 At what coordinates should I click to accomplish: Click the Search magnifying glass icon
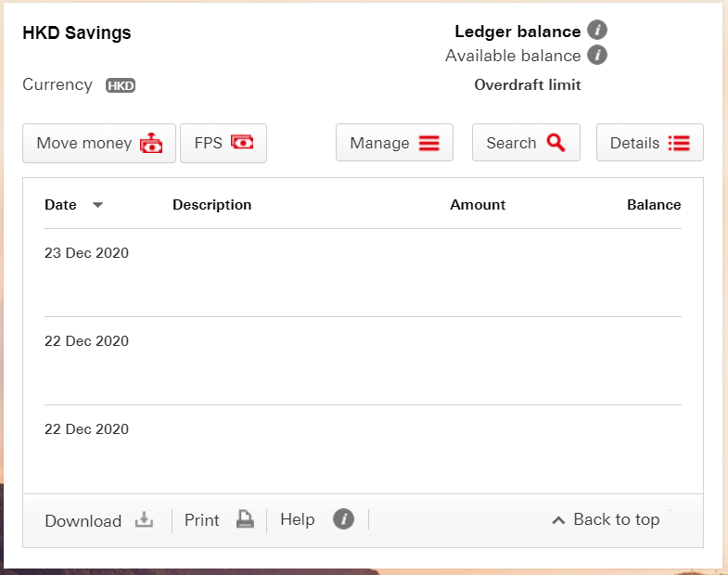click(556, 143)
